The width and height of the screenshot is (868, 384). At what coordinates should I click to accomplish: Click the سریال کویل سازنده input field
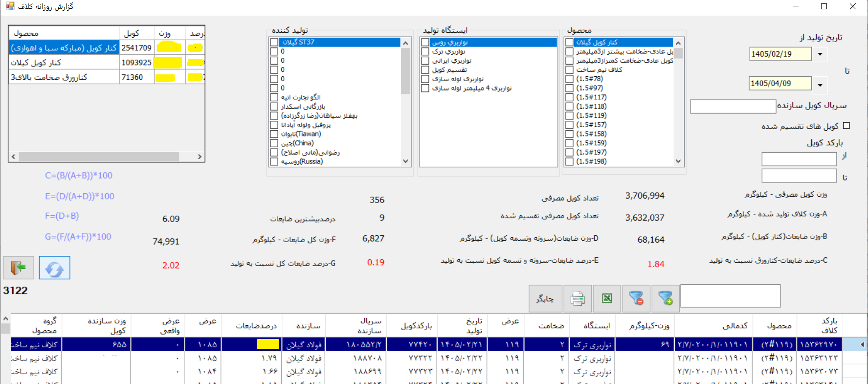pos(733,106)
